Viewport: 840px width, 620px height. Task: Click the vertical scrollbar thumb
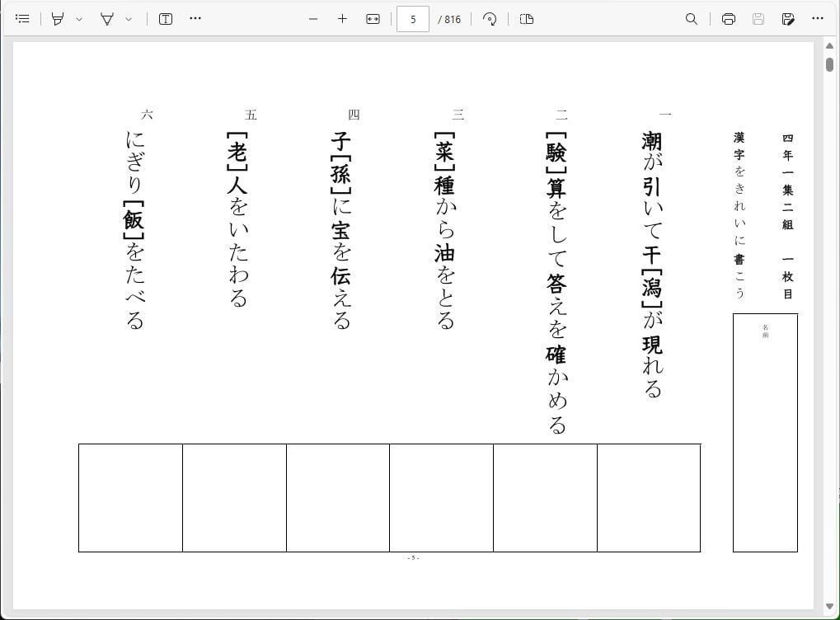[x=830, y=64]
